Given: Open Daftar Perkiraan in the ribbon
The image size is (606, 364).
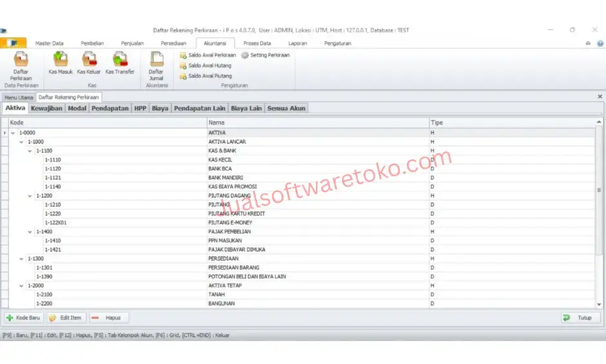Looking at the screenshot, I should (21, 66).
